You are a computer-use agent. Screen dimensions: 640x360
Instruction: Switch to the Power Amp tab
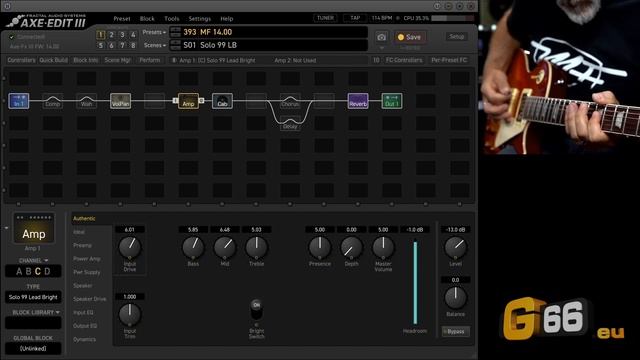87,259
